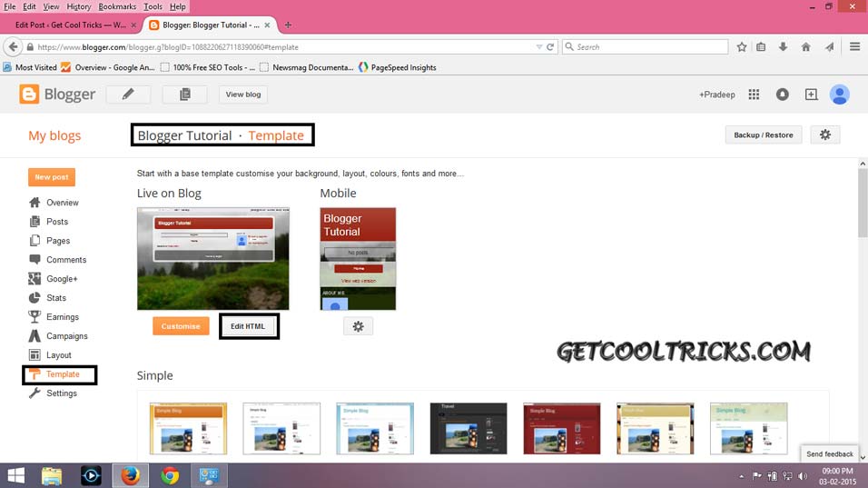
Task: Open the Most Visited bookmark
Action: [x=30, y=67]
